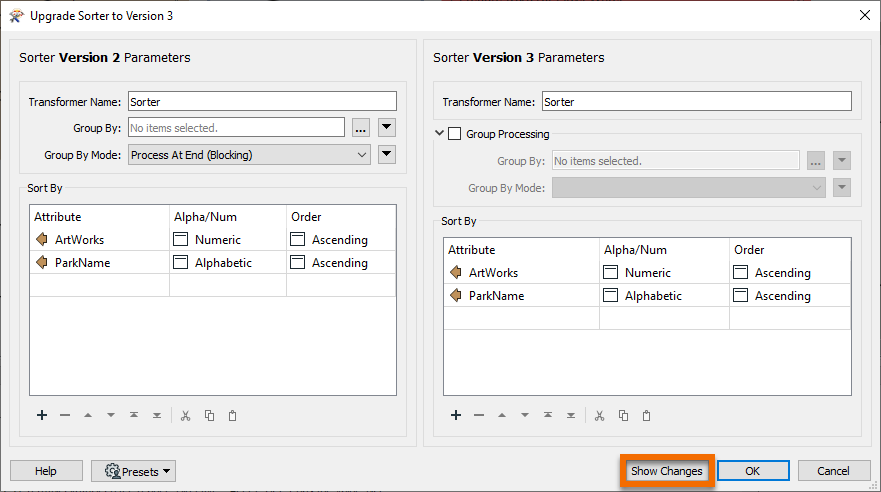The image size is (881, 492).
Task: Click the add row plus icon in Version 2 panel
Action: tap(42, 416)
